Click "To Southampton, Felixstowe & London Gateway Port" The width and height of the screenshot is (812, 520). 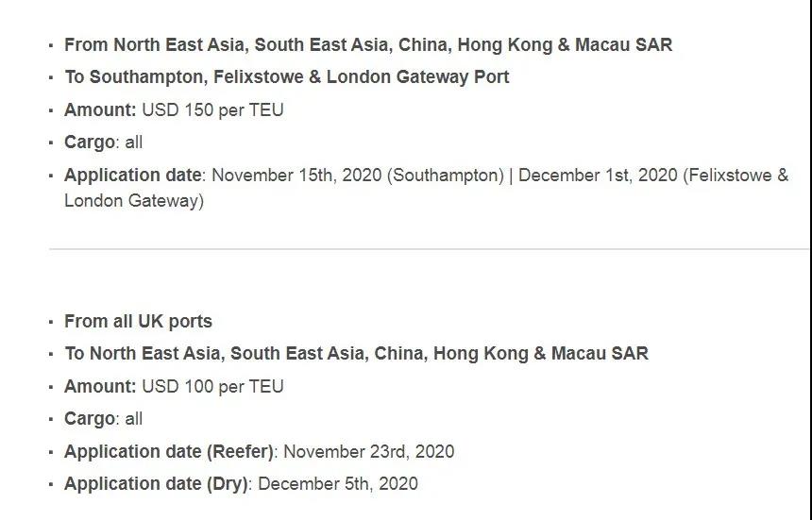(x=286, y=76)
